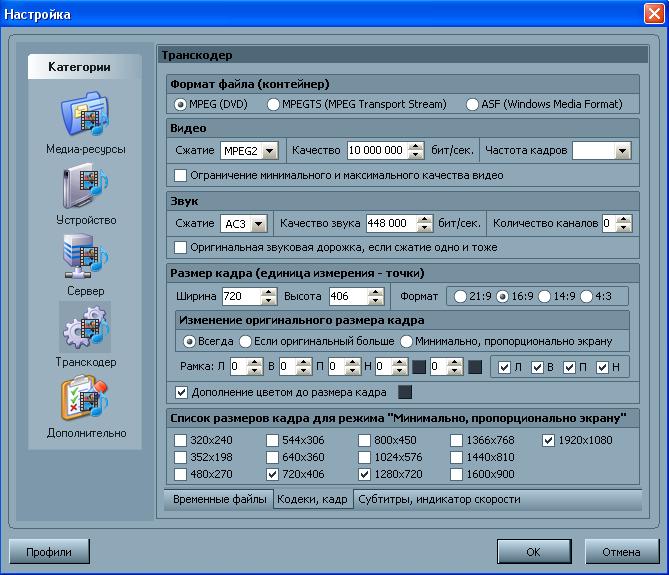Select the Транскодер category icon
The height and width of the screenshot is (575, 669).
[85, 328]
